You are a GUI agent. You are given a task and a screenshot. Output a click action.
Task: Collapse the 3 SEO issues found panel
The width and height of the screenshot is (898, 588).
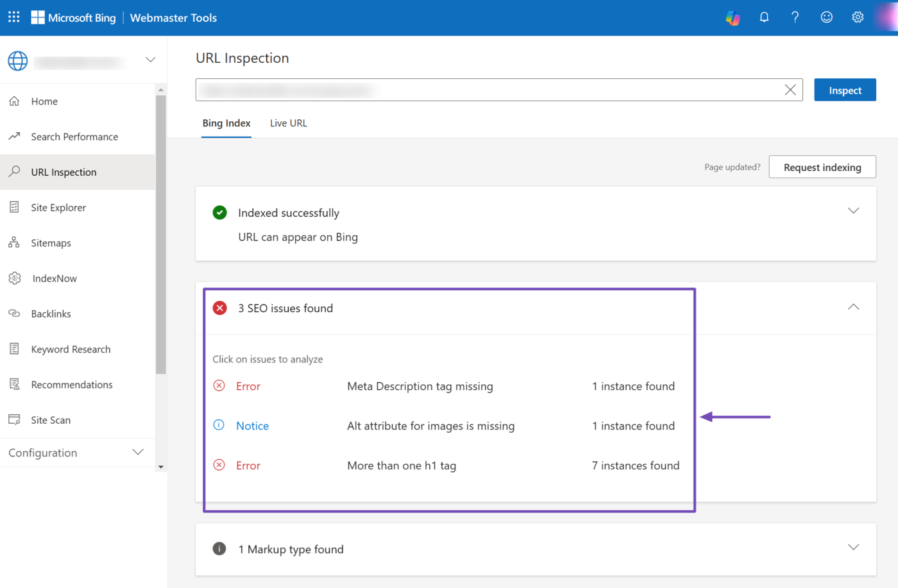click(853, 307)
